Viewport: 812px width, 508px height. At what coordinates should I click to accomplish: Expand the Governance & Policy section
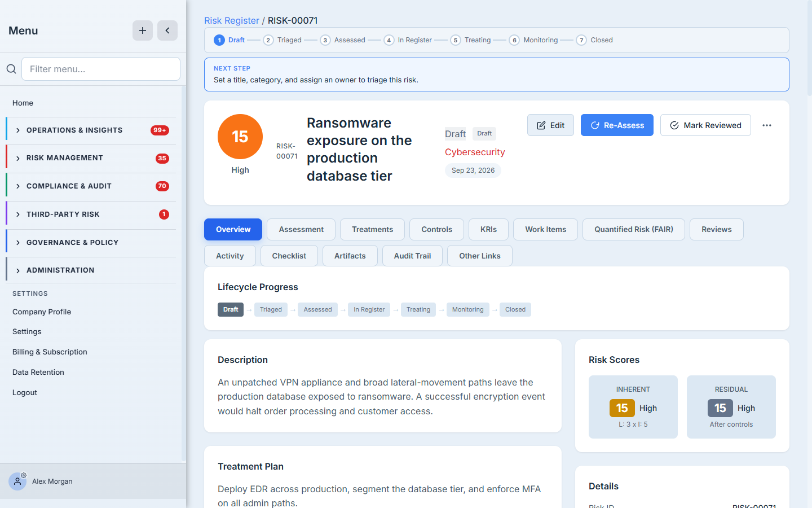(x=91, y=243)
